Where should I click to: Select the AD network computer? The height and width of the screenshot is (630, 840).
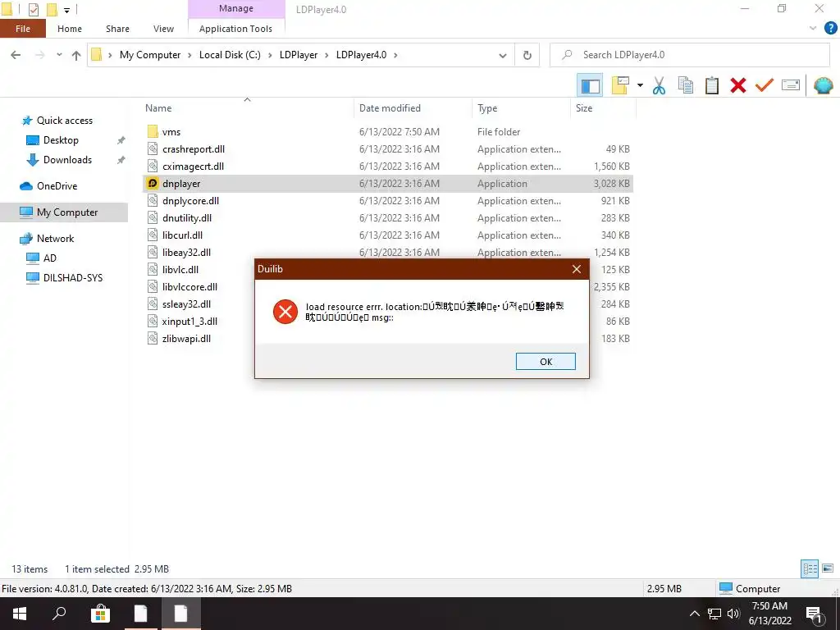coord(50,258)
